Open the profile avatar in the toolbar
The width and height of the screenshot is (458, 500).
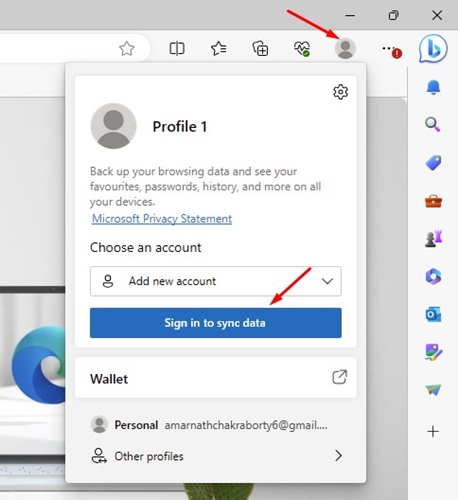point(345,49)
